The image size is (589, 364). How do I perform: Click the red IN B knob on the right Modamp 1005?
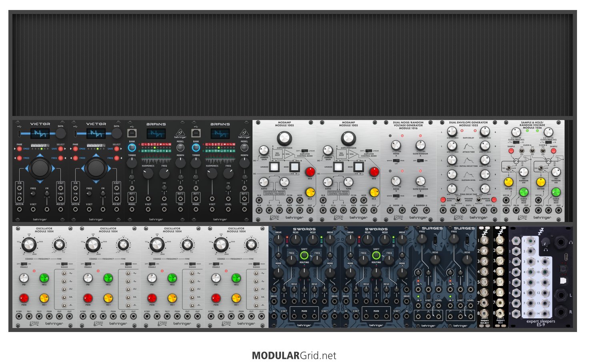374,172
